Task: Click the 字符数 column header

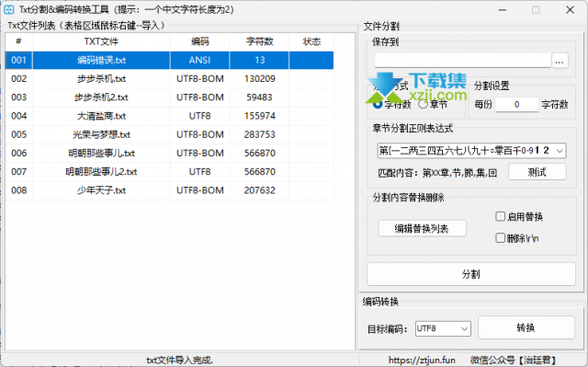Action: coord(259,41)
